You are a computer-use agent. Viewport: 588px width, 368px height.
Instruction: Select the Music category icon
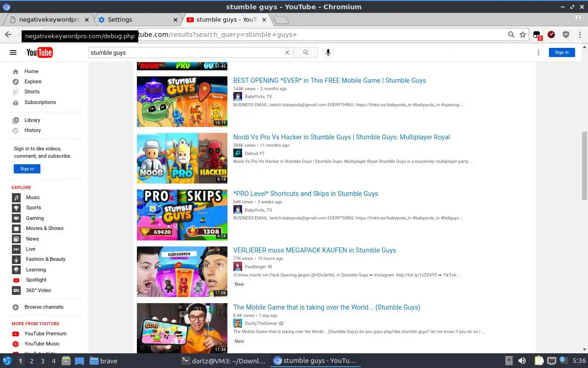click(x=17, y=197)
